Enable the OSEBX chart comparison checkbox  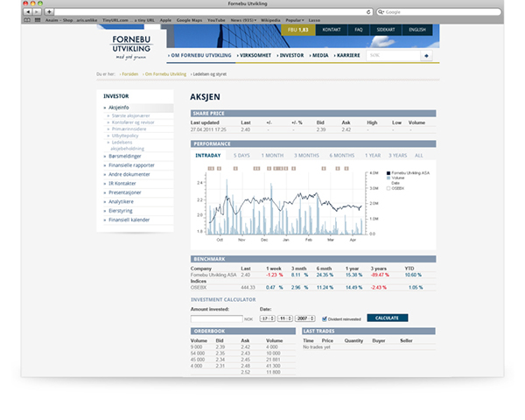pos(388,188)
